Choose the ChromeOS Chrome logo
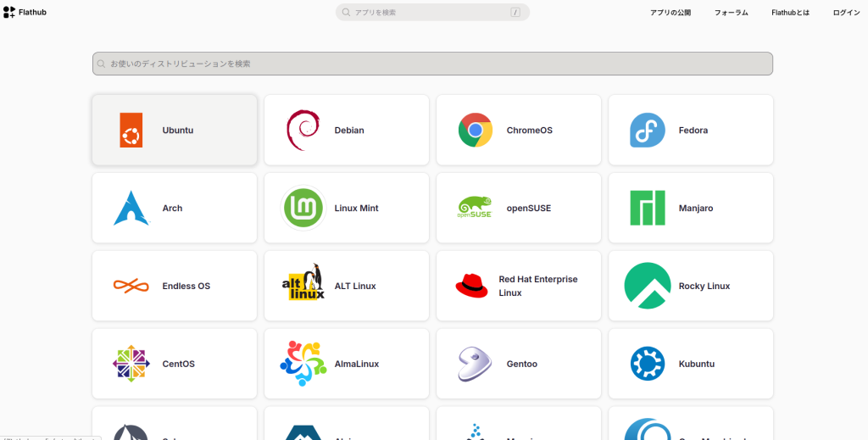868x440 pixels. [x=476, y=130]
